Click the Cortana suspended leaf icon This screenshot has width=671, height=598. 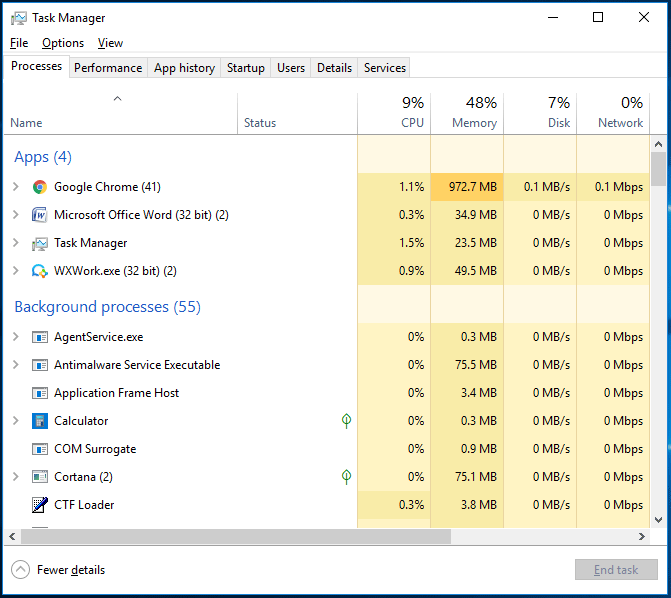tap(346, 477)
